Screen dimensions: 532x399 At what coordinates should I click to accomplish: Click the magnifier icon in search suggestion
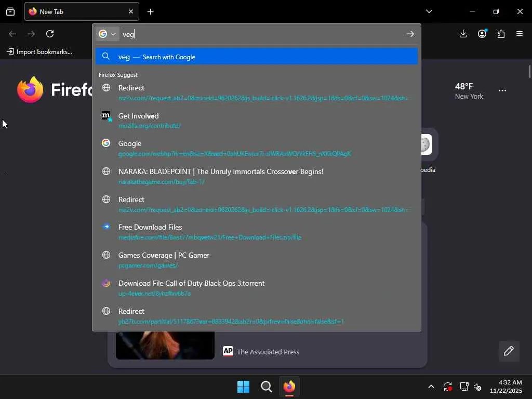pos(106,56)
